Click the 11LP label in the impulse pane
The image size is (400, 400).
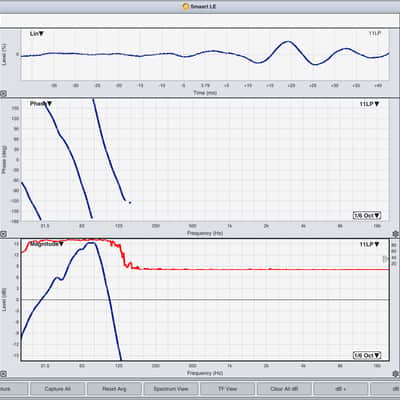375,33
